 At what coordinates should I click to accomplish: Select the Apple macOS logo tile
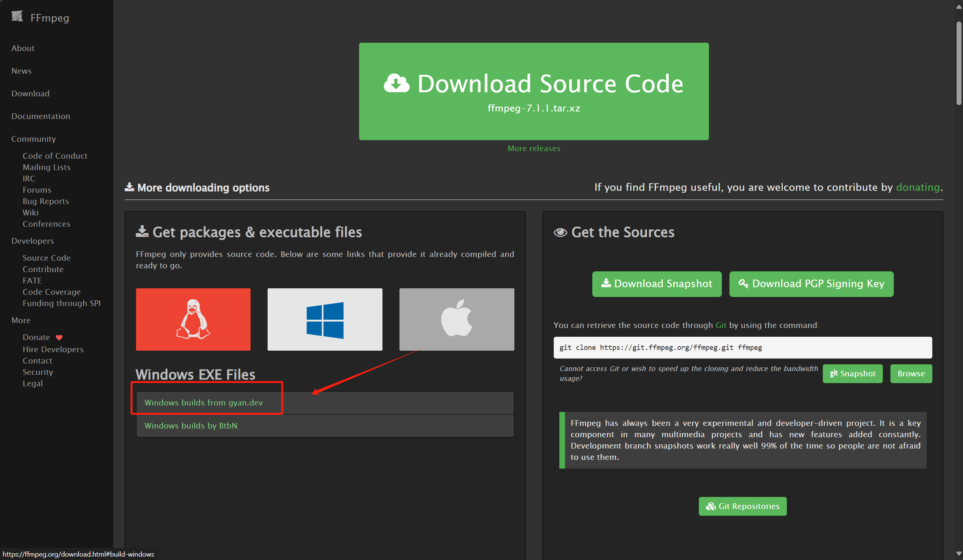pyautogui.click(x=456, y=319)
